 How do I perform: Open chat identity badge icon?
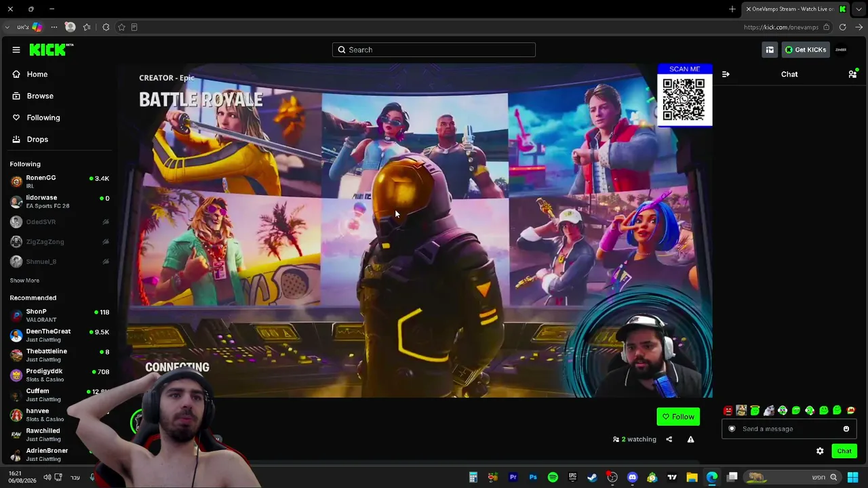(x=732, y=429)
